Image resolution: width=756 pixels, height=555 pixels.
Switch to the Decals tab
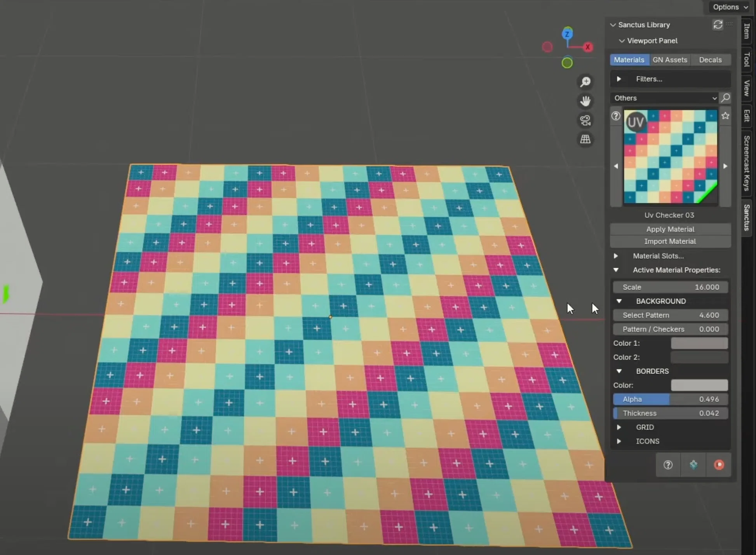click(x=711, y=60)
